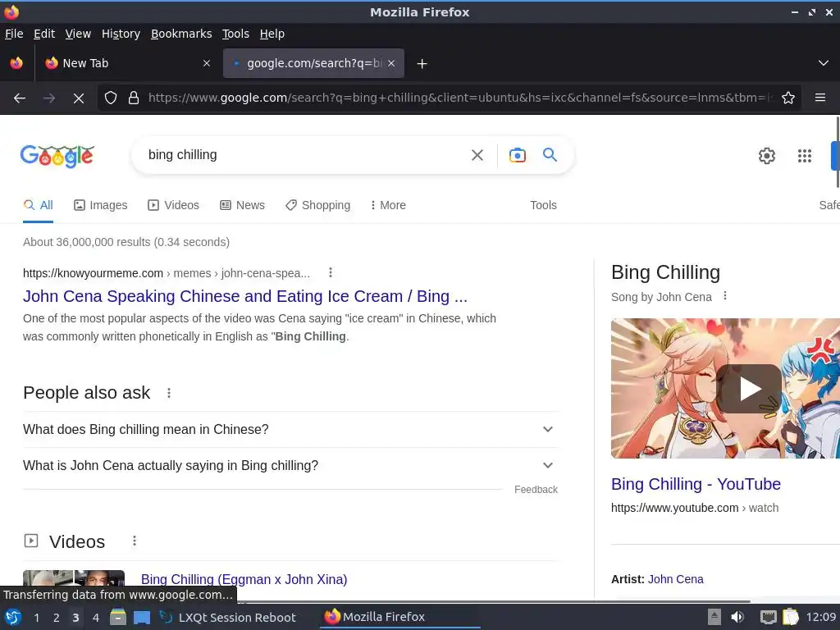
Task: Focus the URL address bar
Action: click(461, 98)
